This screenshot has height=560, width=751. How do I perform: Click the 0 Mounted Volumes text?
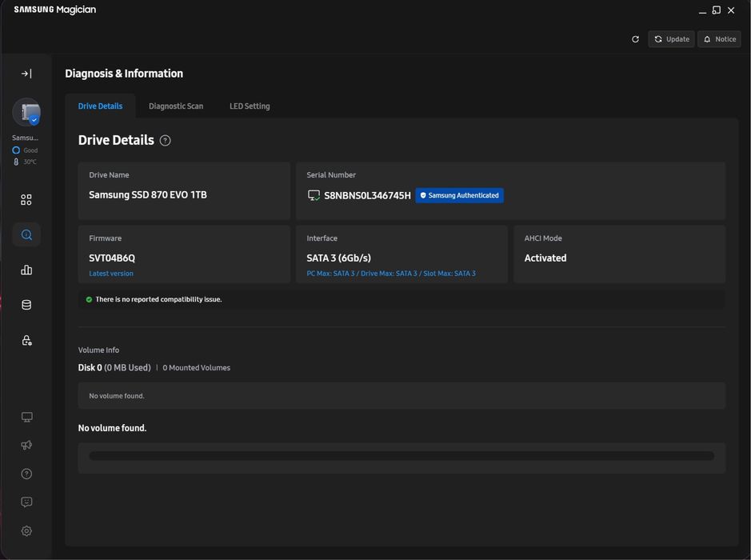click(x=197, y=368)
